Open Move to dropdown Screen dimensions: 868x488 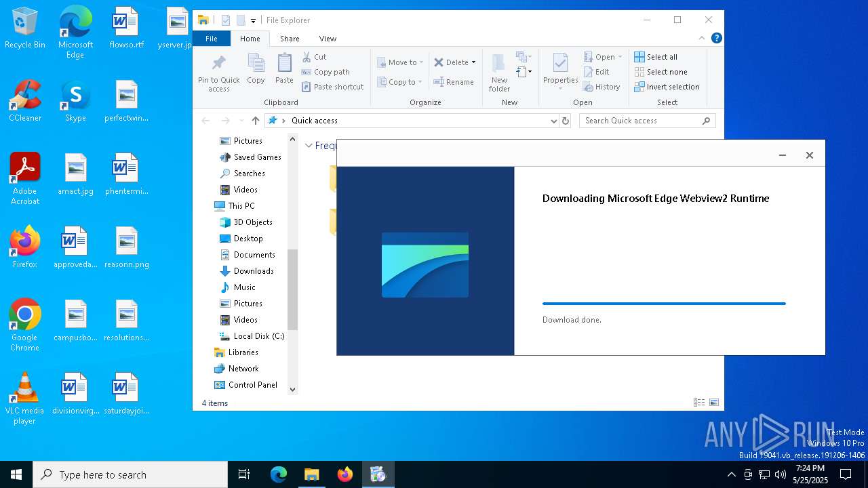coord(400,62)
